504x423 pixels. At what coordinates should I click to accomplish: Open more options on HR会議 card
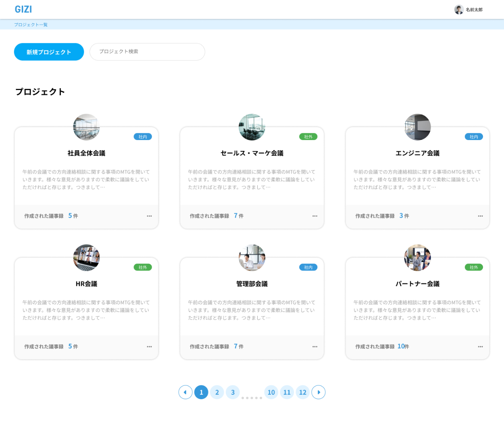click(x=149, y=347)
